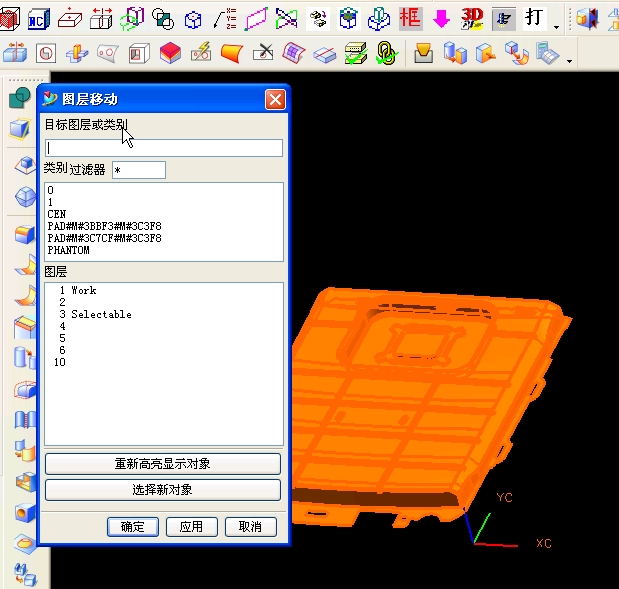Select category "PAD#M#3BBF3#M#3C3F8"
The image size is (619, 589).
coord(164,226)
